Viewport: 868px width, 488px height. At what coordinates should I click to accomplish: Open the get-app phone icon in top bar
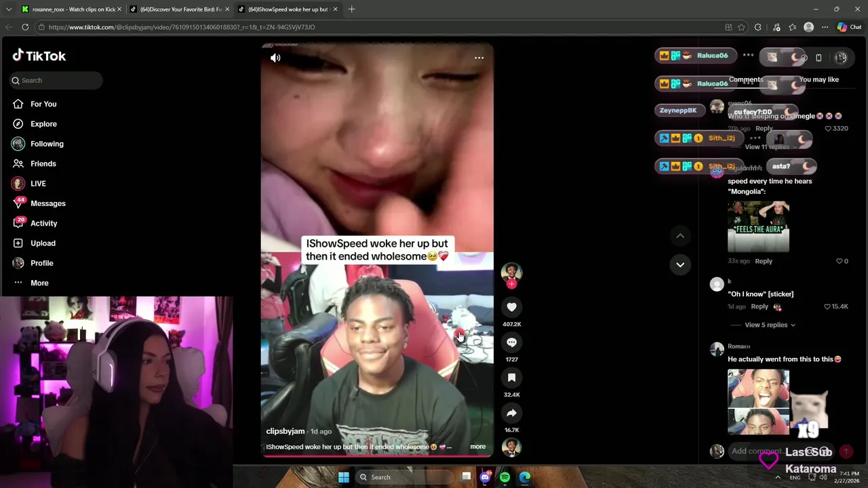pyautogui.click(x=818, y=58)
